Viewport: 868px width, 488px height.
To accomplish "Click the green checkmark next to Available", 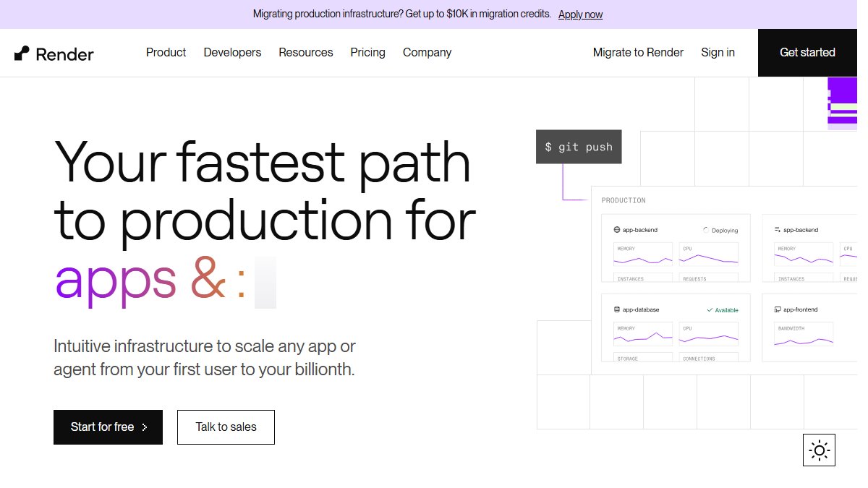I will click(710, 310).
